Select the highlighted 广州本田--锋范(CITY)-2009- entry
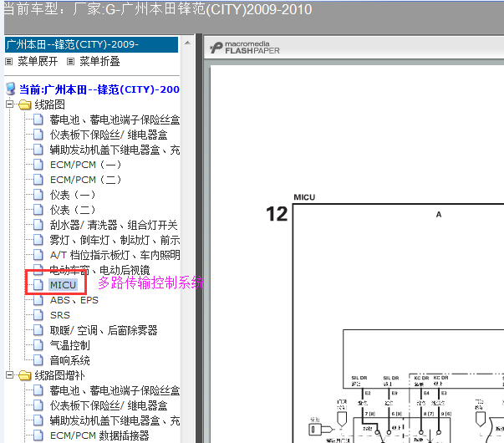The height and width of the screenshot is (443, 504). coord(91,44)
